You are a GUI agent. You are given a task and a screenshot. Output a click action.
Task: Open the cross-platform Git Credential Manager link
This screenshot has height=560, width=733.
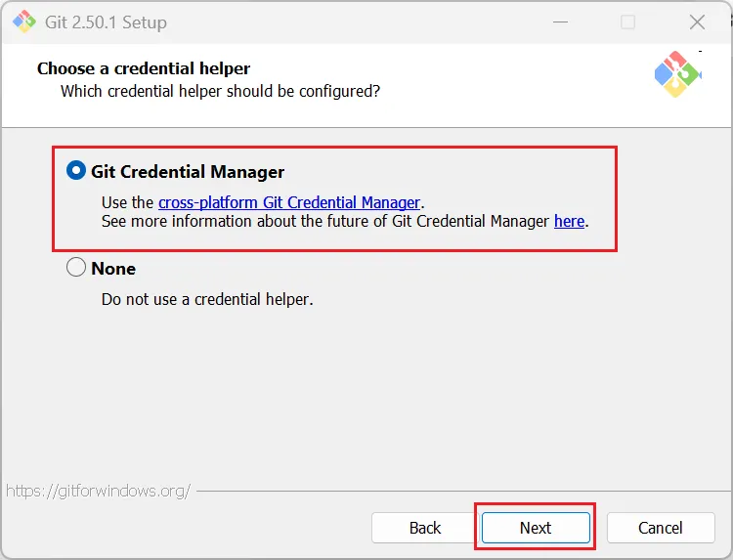tap(289, 202)
